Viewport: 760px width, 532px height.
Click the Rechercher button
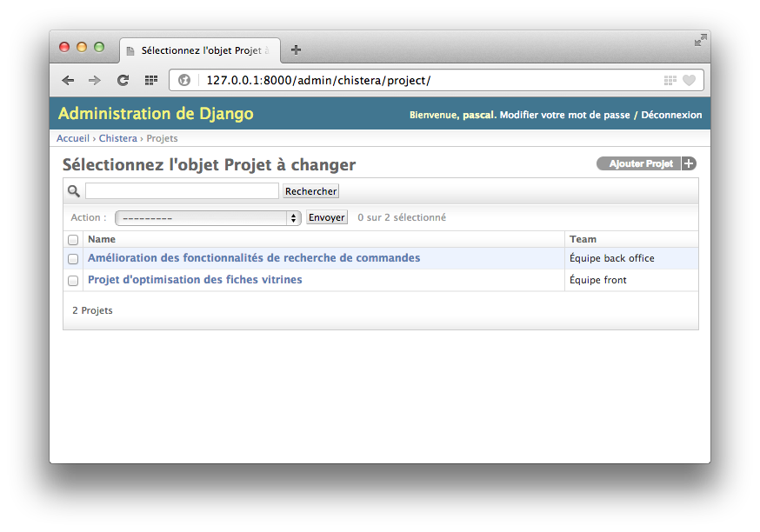pos(310,191)
